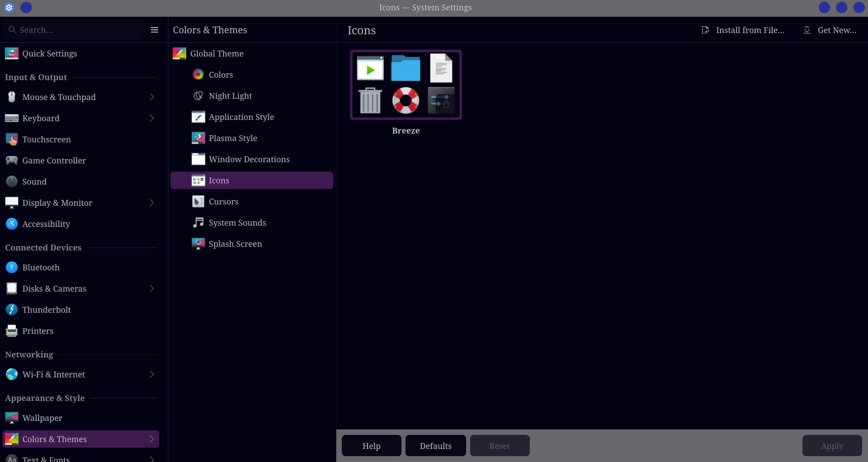Screen dimensions: 868x462
Task: Expand Colors & Themes chevron
Action: click(x=152, y=439)
